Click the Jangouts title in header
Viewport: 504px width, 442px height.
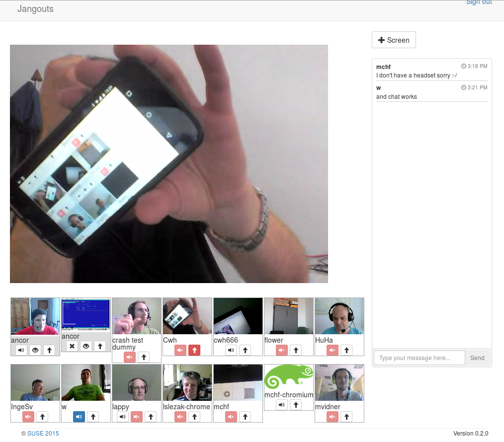click(35, 9)
